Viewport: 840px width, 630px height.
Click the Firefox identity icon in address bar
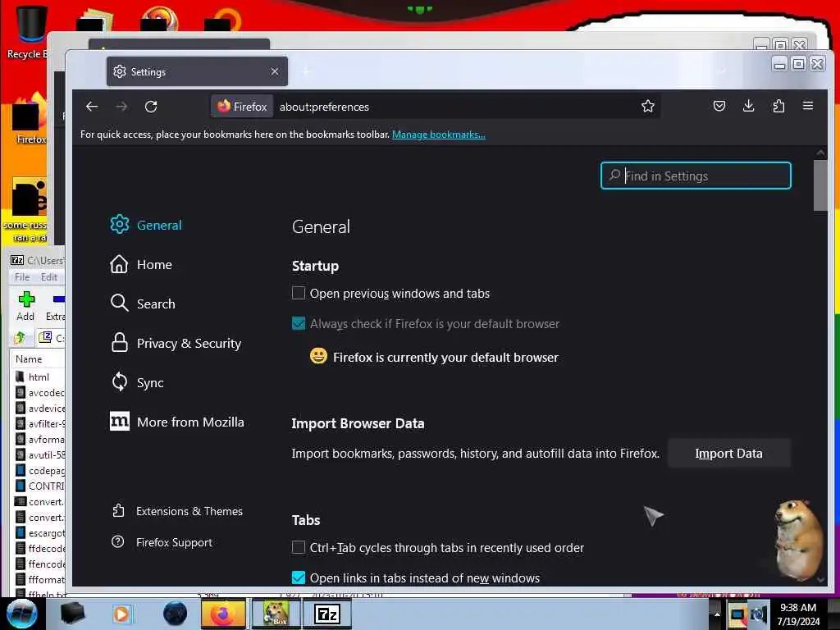coord(243,107)
